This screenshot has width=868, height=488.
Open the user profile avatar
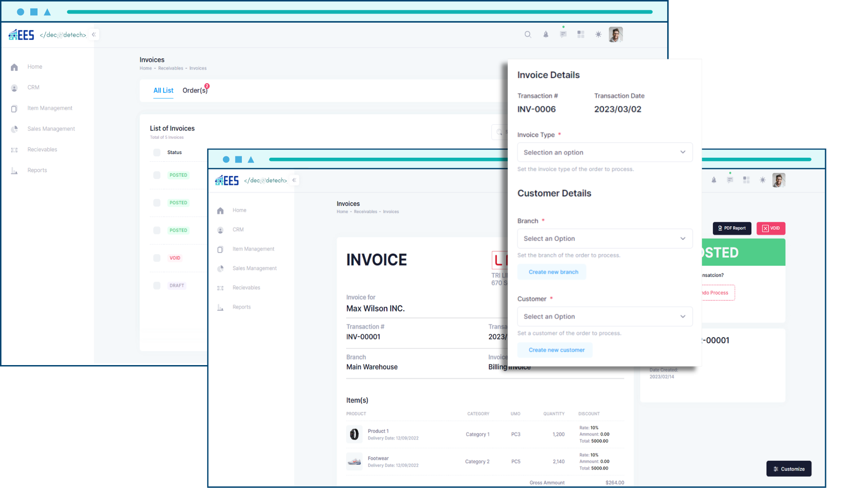tap(616, 34)
